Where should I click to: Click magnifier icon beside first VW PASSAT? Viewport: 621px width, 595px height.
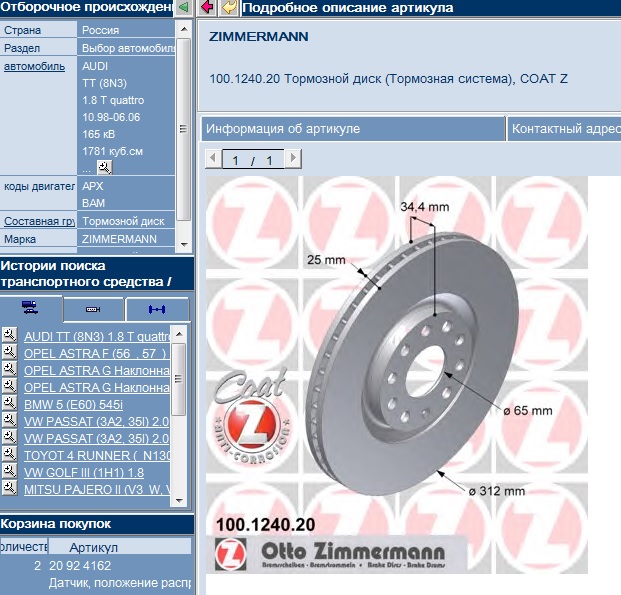pyautogui.click(x=10, y=420)
